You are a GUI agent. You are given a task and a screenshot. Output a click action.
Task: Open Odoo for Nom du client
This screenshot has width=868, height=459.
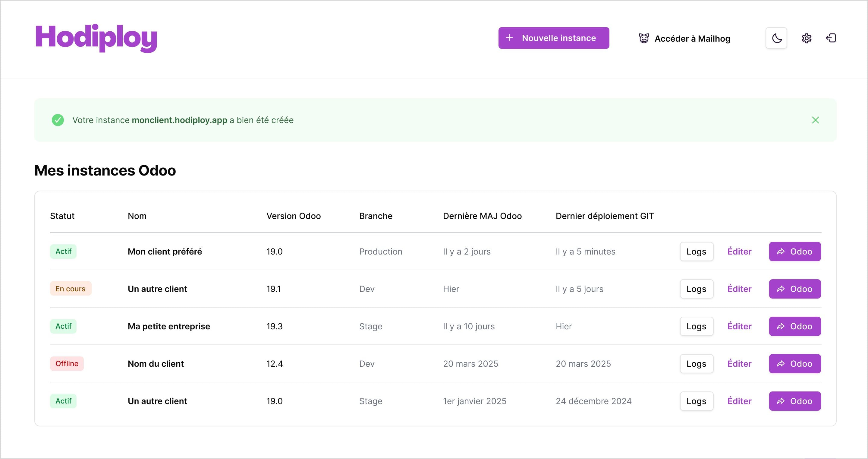[794, 364]
